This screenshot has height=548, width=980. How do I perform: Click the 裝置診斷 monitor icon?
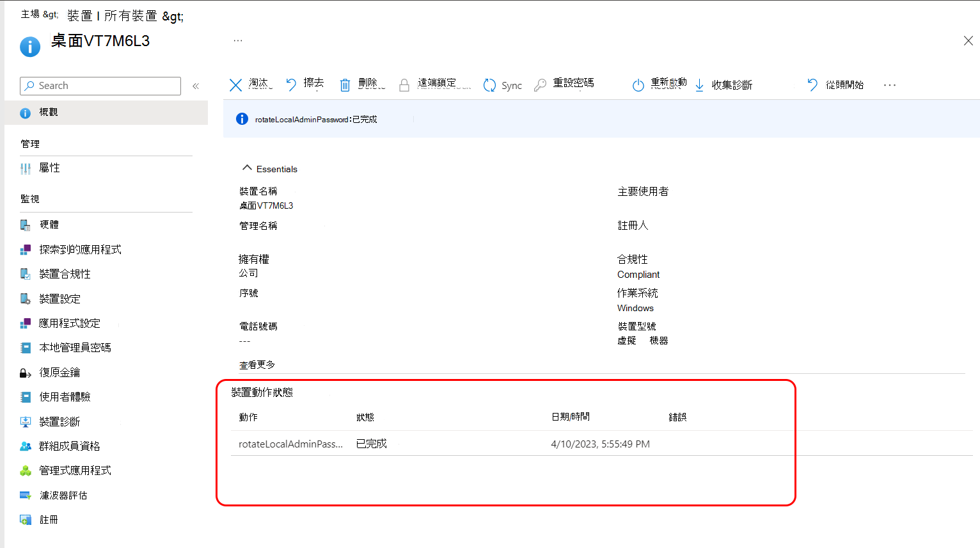click(x=26, y=422)
